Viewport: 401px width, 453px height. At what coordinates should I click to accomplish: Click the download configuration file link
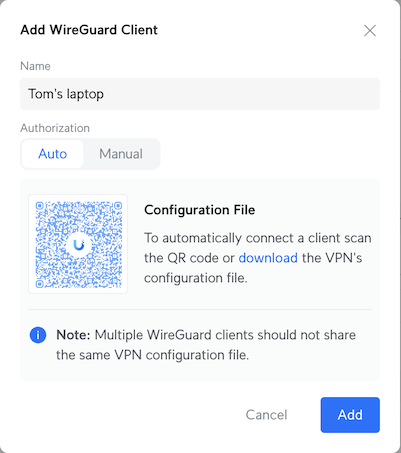click(268, 258)
